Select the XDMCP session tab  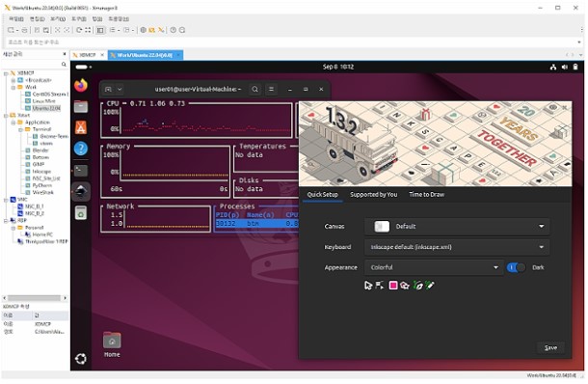click(89, 55)
